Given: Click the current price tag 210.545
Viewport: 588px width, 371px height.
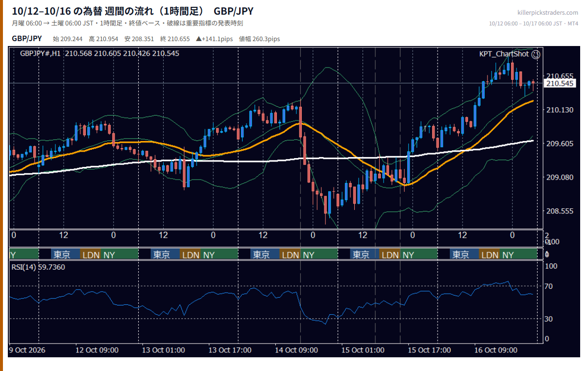Looking at the screenshot, I should pos(560,84).
